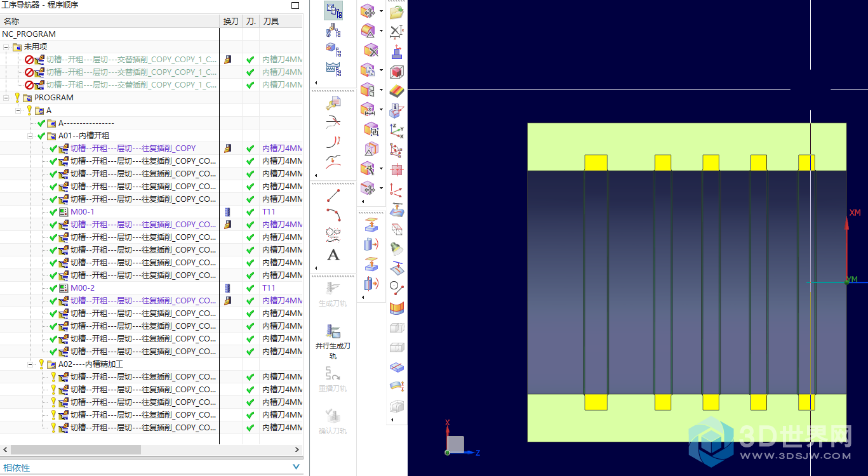
Task: Click 并行生成刀轨 parallel generate button
Action: (x=333, y=341)
